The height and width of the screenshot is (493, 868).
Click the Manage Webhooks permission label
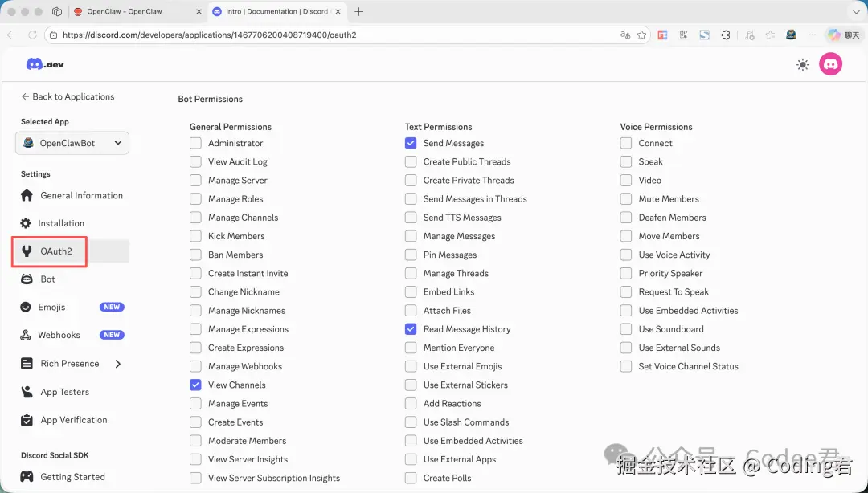244,366
